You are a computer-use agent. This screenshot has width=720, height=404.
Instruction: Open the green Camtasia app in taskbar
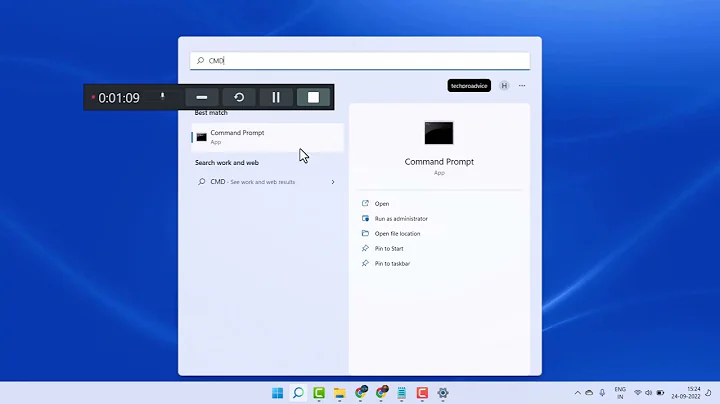[319, 393]
